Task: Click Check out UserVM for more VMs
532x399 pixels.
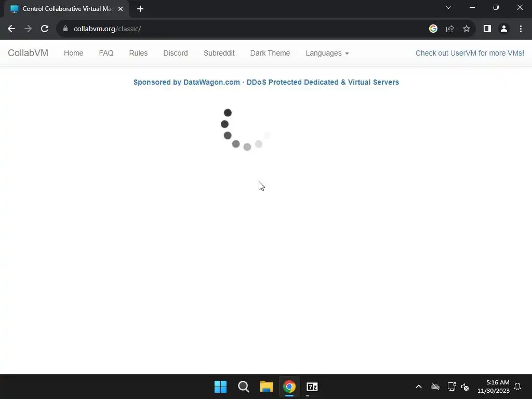Action: tap(470, 53)
